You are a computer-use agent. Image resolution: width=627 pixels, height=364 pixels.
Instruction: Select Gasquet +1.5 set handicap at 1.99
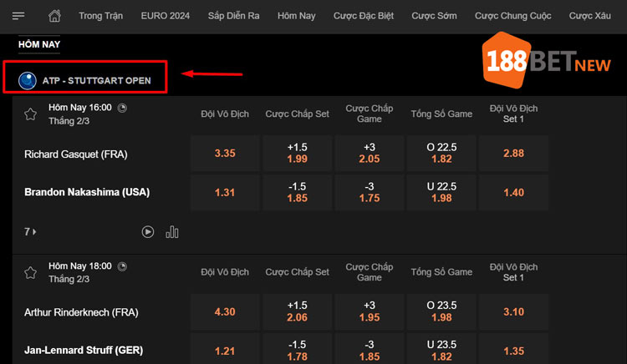[297, 154]
